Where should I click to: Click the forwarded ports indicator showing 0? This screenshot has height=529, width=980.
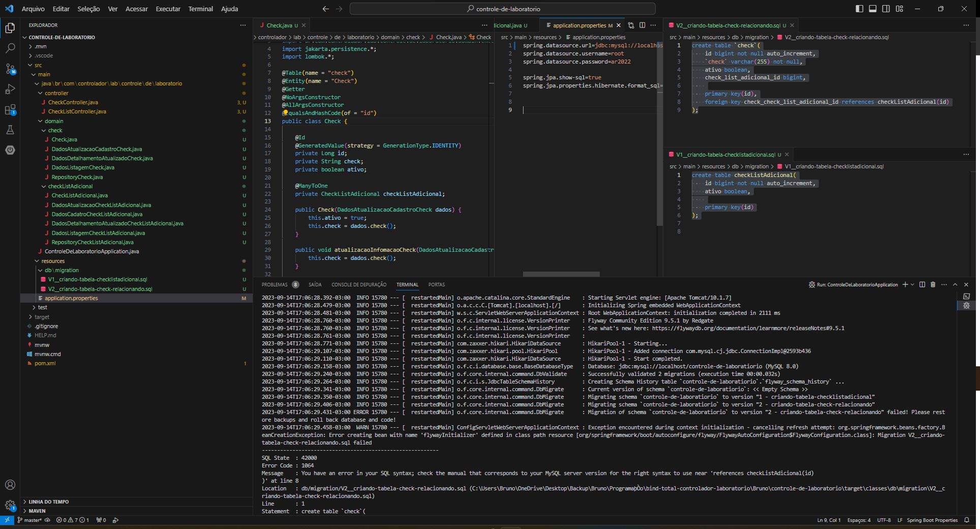coord(101,520)
